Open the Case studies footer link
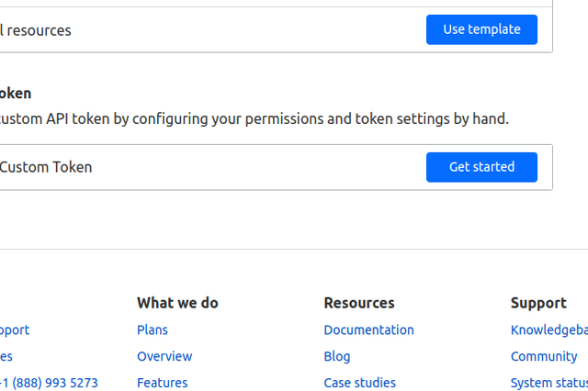 coord(359,383)
